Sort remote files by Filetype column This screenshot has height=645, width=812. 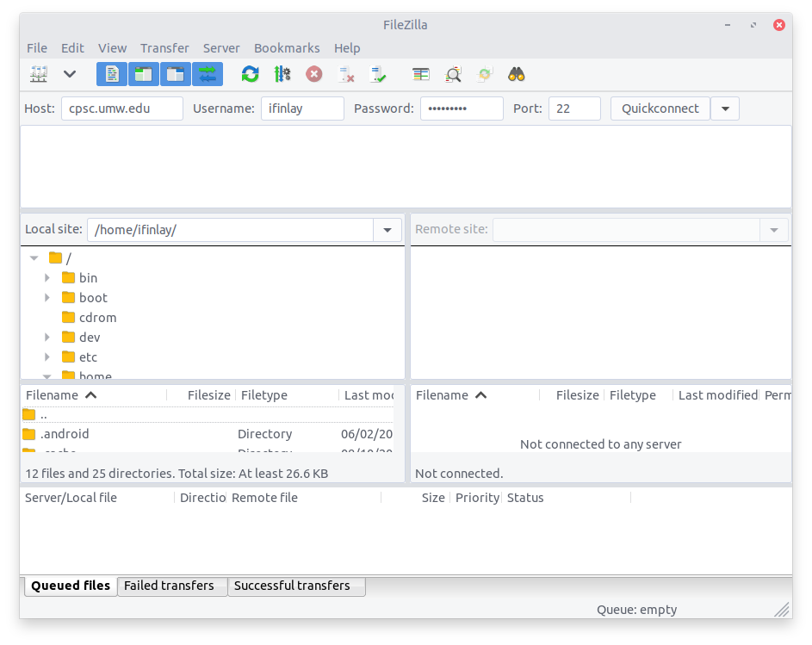point(639,395)
